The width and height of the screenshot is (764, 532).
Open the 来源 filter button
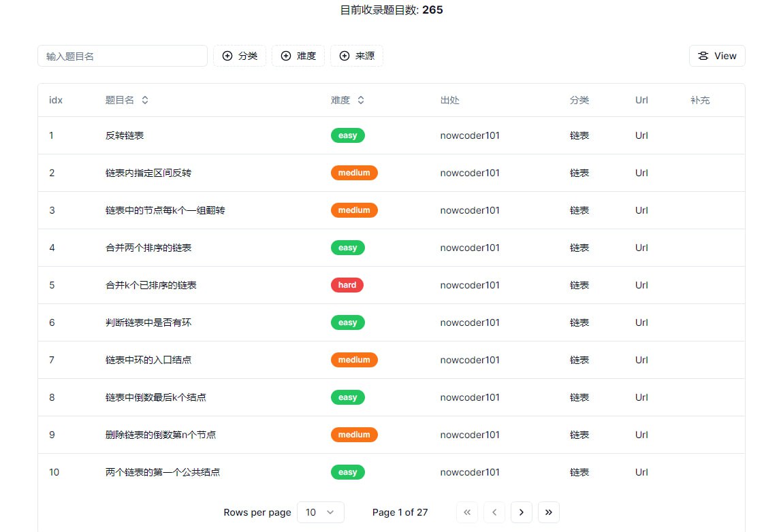pos(357,56)
